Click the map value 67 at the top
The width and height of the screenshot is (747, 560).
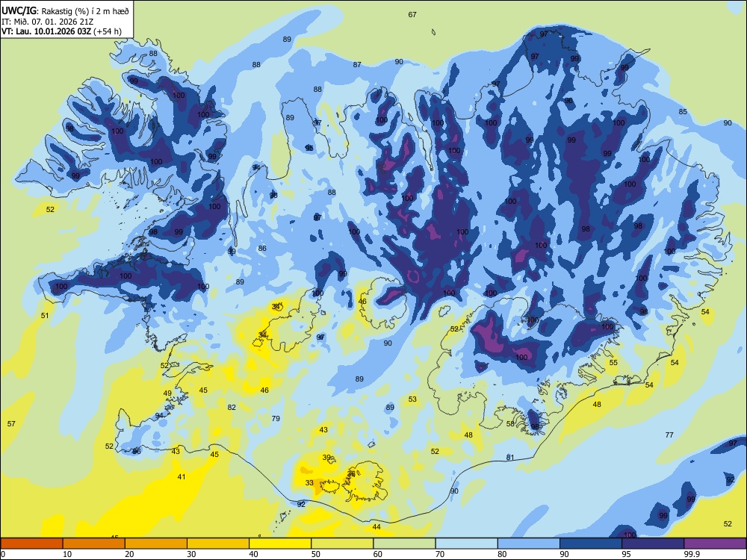click(x=412, y=15)
